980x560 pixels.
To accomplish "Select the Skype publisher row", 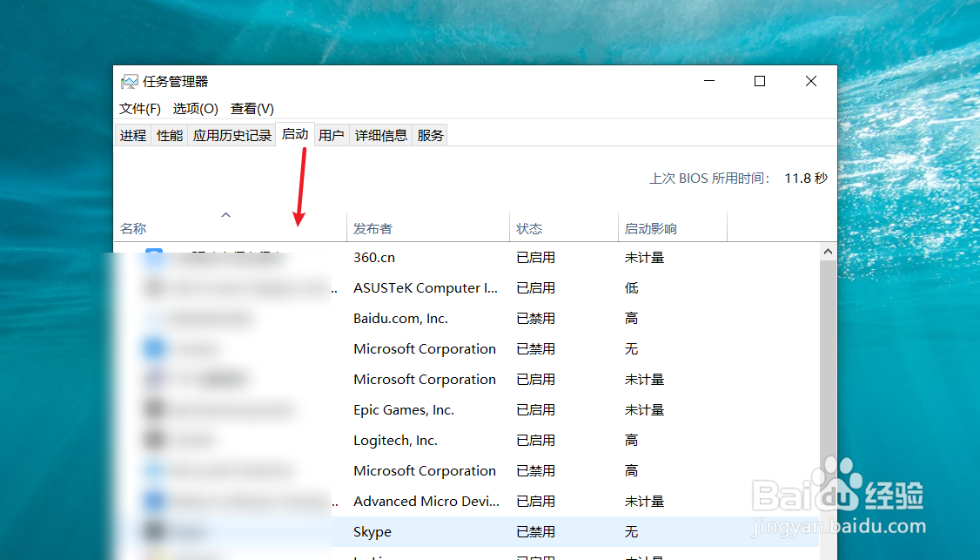I will point(467,532).
